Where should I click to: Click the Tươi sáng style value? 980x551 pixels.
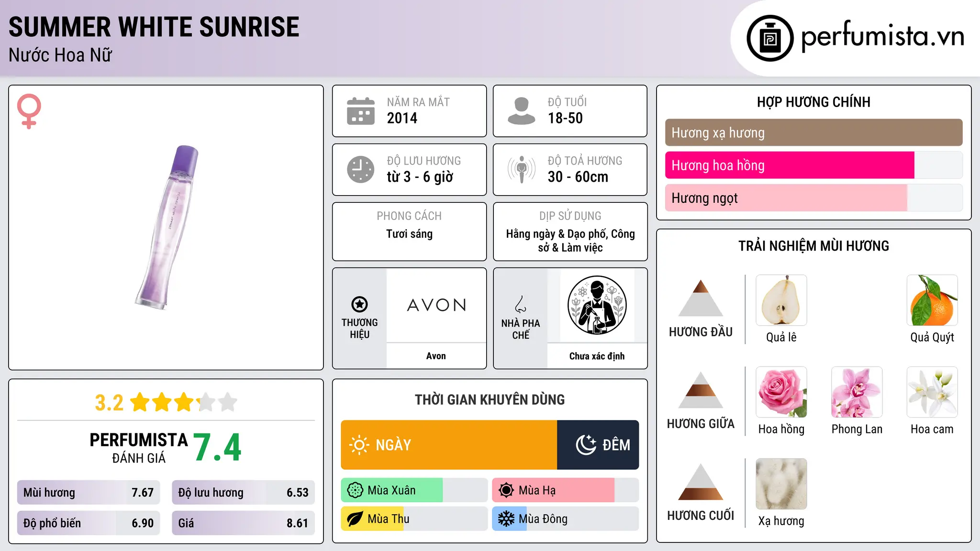409,234
